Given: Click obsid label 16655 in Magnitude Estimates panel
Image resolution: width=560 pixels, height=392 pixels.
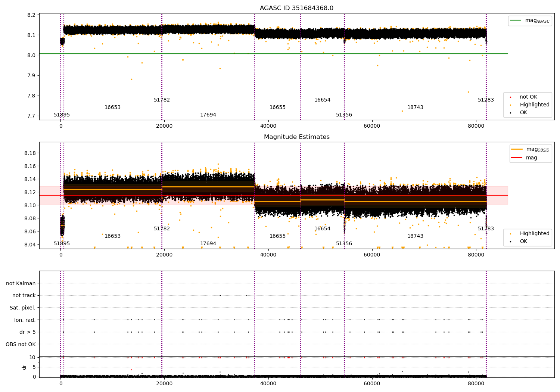Looking at the screenshot, I should pos(277,236).
